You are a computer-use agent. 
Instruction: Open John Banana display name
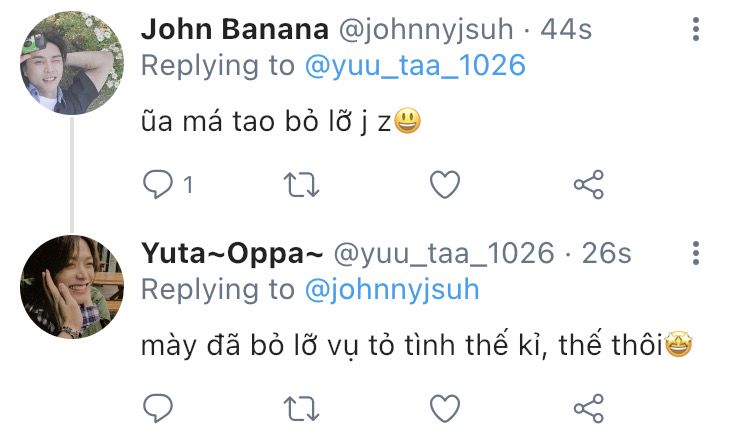coord(235,29)
